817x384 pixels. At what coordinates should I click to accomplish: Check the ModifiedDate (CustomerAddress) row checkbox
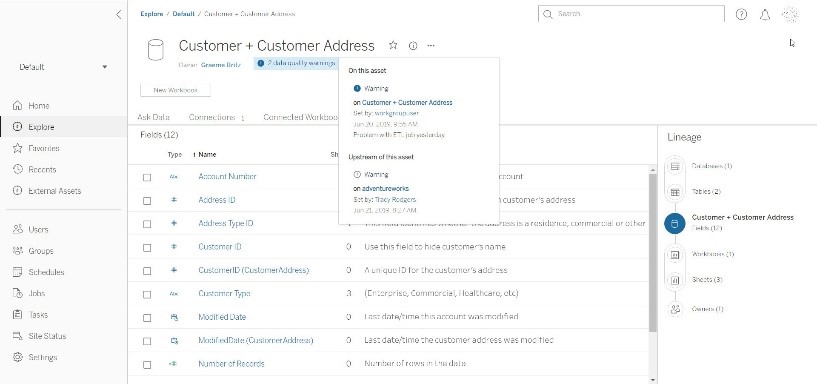coord(147,341)
